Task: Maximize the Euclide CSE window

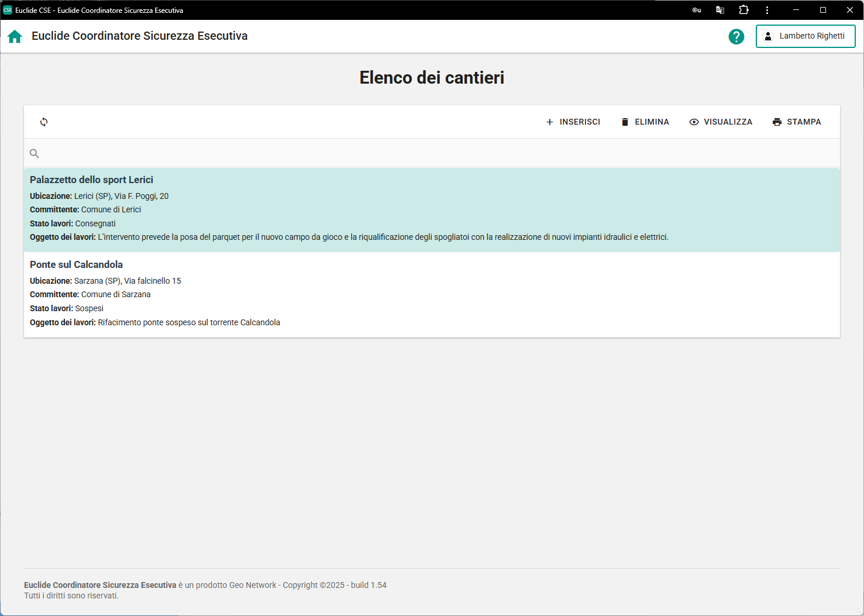Action: (x=823, y=10)
